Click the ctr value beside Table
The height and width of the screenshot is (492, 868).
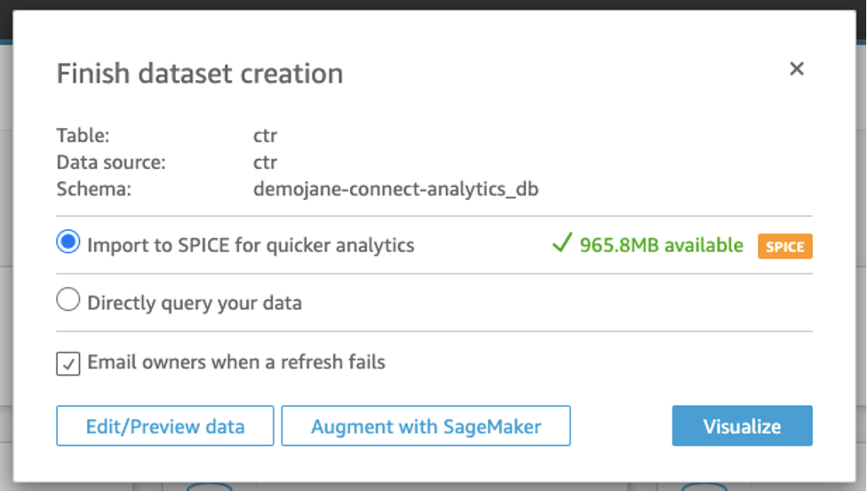(265, 137)
